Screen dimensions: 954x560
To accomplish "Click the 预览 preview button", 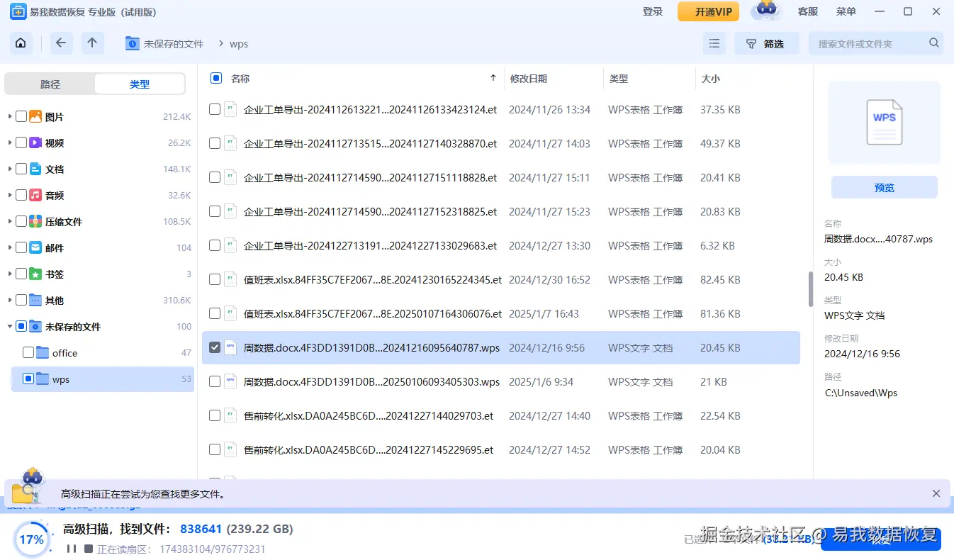I will pos(885,187).
